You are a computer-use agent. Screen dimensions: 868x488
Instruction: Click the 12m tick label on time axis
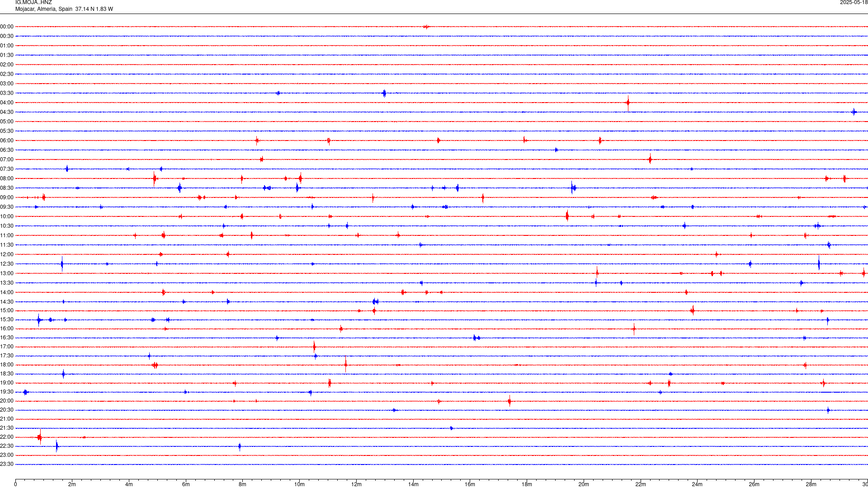pyautogui.click(x=356, y=484)
